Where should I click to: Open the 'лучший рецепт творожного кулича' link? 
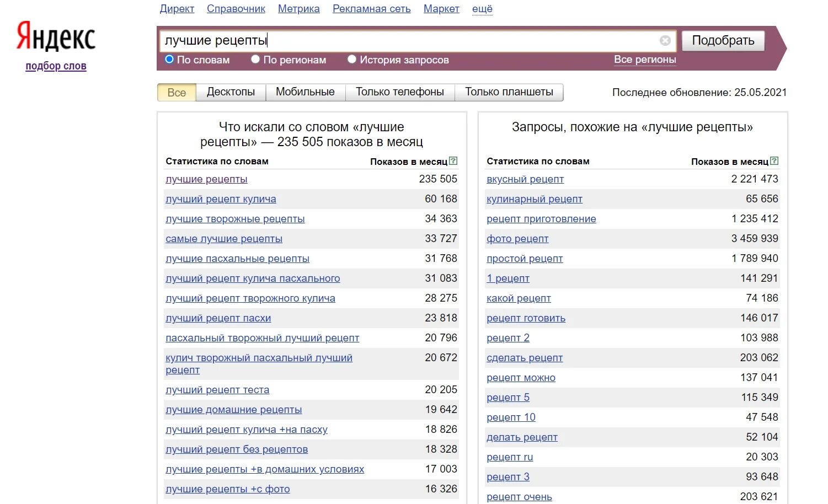point(250,298)
